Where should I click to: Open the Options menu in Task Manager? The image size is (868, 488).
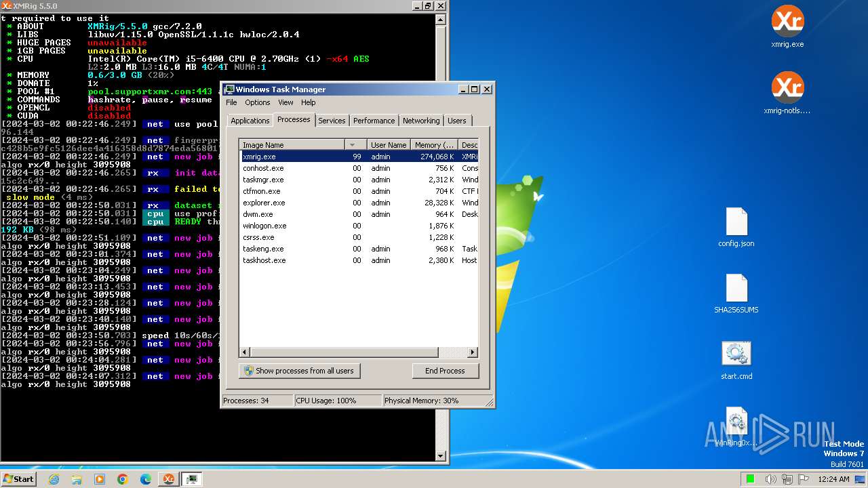258,102
